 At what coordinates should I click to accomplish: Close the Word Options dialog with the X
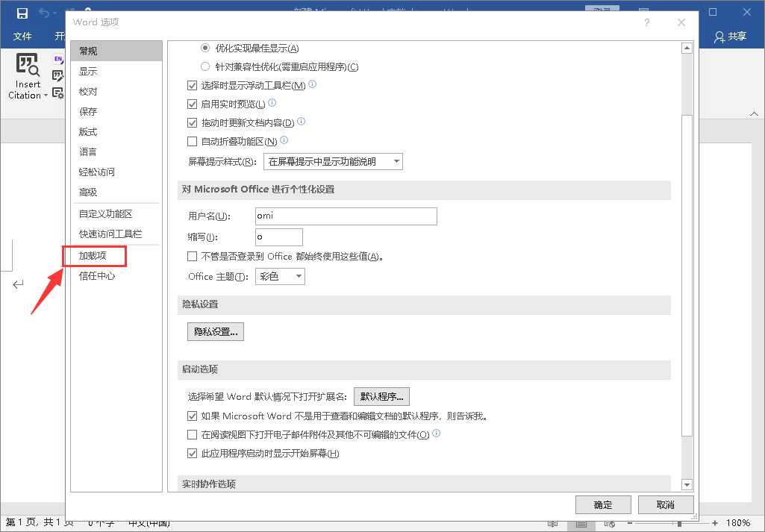click(x=681, y=22)
